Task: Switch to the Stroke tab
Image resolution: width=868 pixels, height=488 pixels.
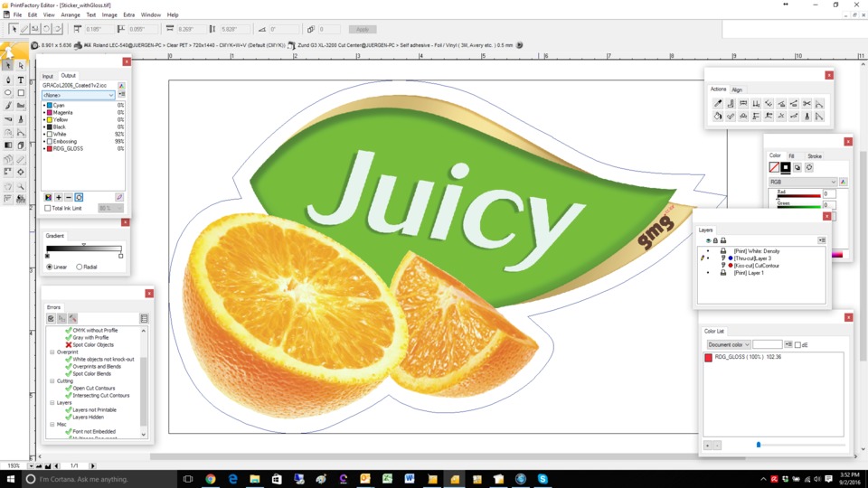Action: coord(815,156)
